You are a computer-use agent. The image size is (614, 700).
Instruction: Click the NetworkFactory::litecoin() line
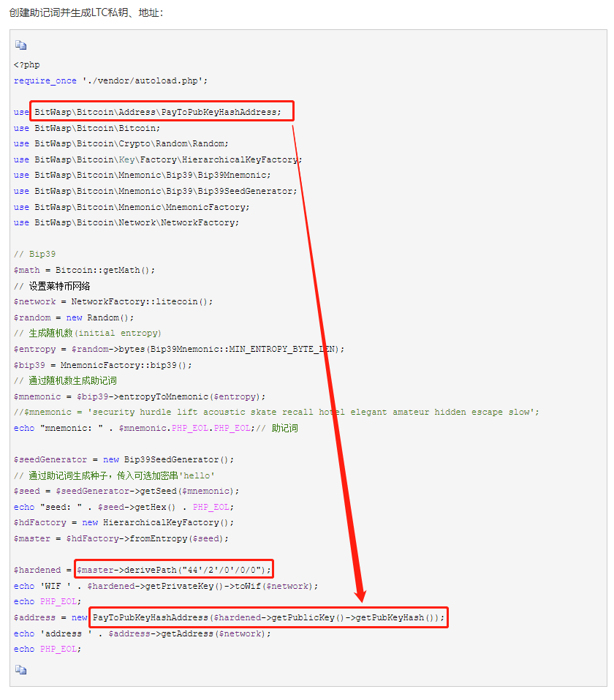pos(113,302)
